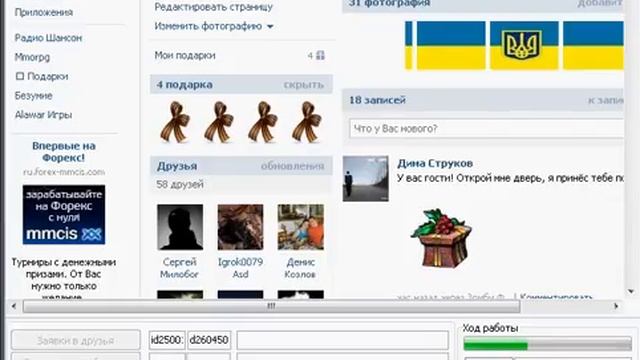Open the Безумие application link
Viewport: 640px width, 360px height.
[x=33, y=96]
